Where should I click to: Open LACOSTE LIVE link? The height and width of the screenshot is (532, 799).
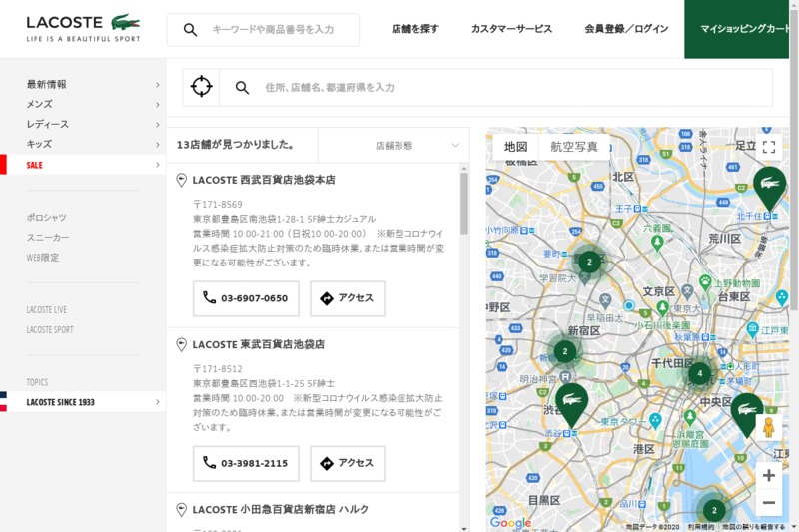pyautogui.click(x=46, y=310)
